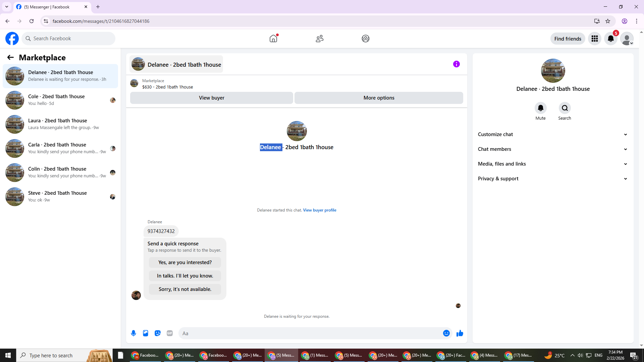Expand the Privacy & support section
The height and width of the screenshot is (362, 644).
(x=553, y=179)
